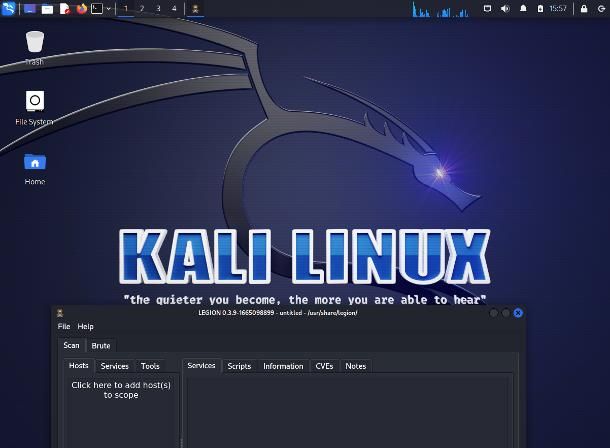Viewport: 610px width, 448px height.
Task: Expand the terminal launcher dropdown arrow
Action: (108, 8)
